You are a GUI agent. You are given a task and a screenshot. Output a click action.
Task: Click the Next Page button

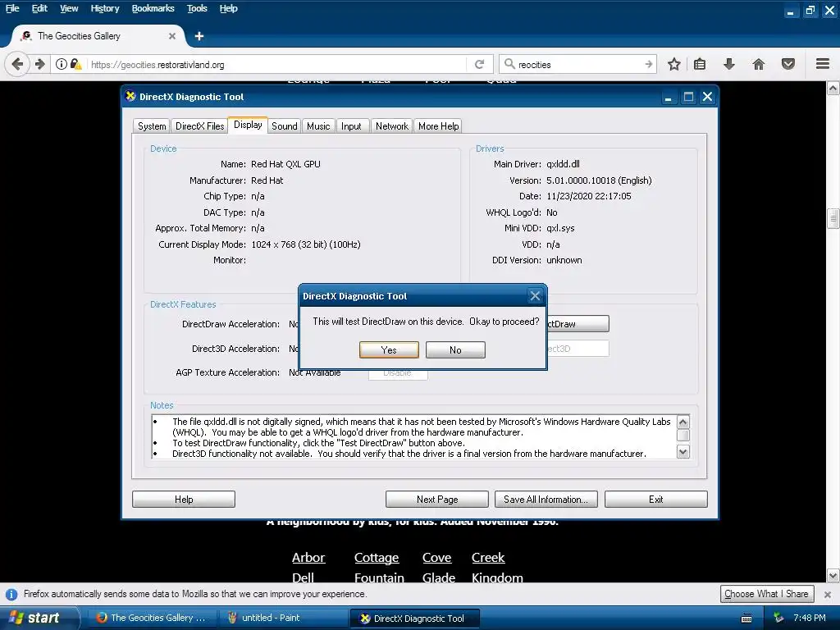click(437, 500)
